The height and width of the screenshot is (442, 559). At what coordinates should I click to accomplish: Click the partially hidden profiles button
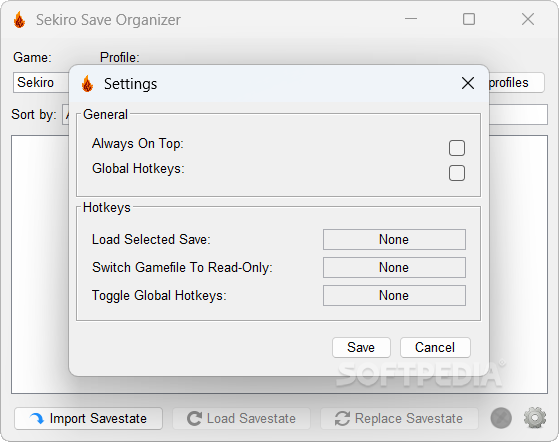tap(516, 83)
